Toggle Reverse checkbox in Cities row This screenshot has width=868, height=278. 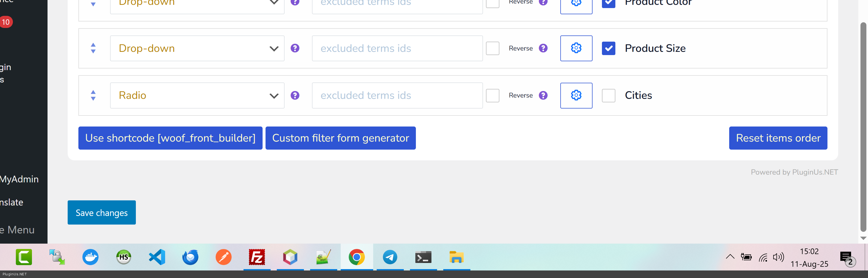pyautogui.click(x=492, y=95)
